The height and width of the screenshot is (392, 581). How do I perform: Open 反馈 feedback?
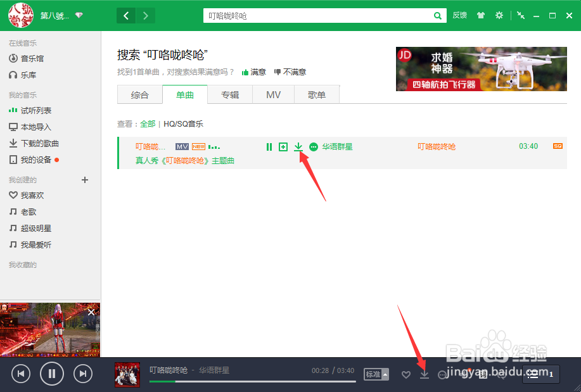point(459,15)
